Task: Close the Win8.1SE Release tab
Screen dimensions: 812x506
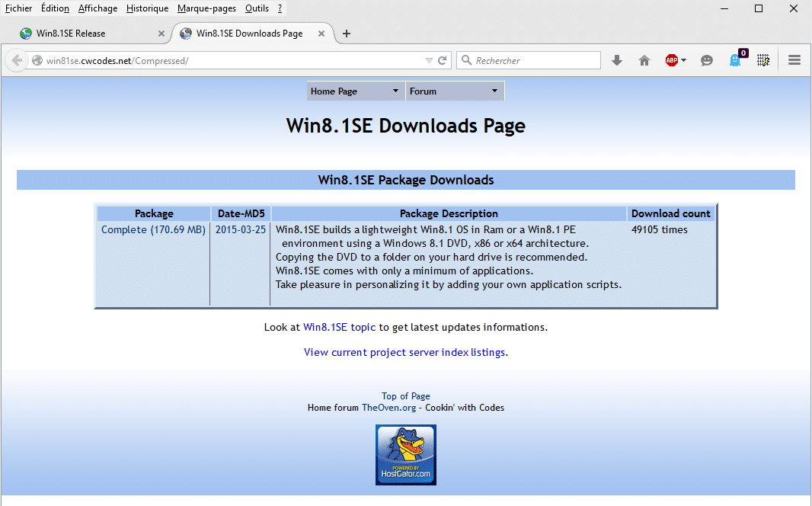Action: click(161, 34)
